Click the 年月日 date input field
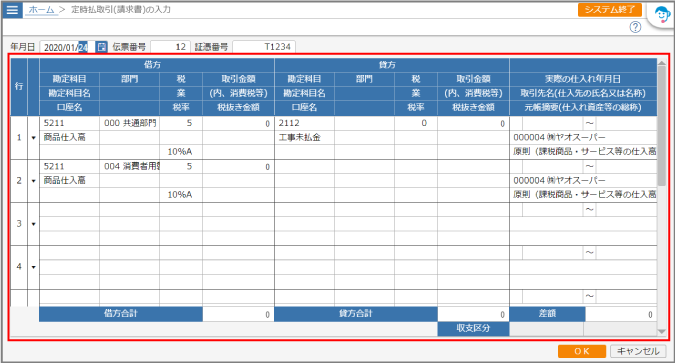 (x=67, y=47)
